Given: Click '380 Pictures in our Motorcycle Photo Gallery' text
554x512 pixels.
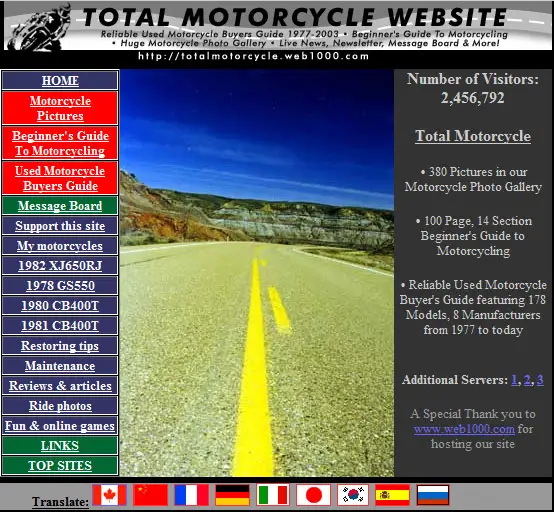Looking at the screenshot, I should [473, 179].
